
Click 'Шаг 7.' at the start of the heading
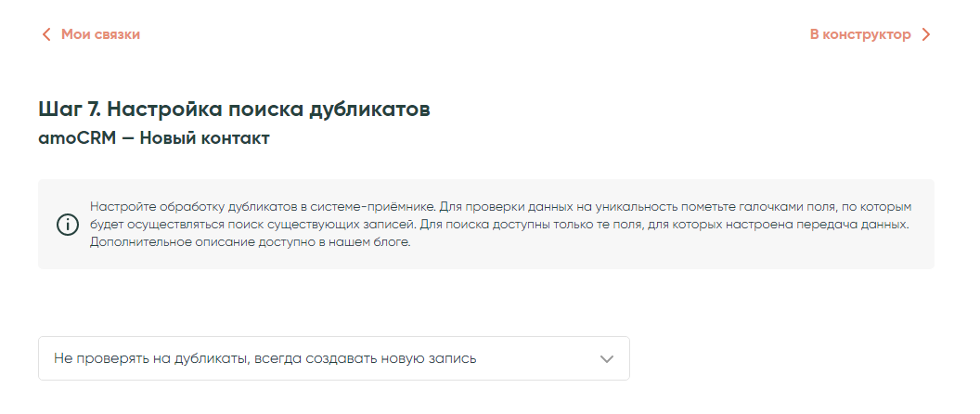tap(70, 109)
